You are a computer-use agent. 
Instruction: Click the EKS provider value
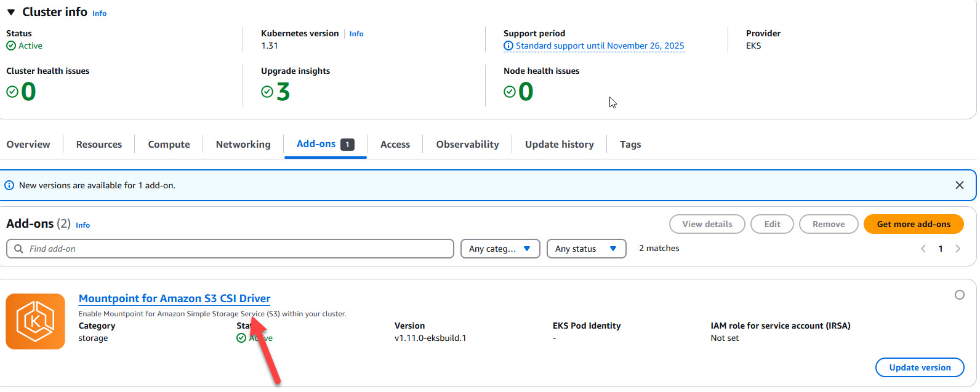tap(753, 46)
